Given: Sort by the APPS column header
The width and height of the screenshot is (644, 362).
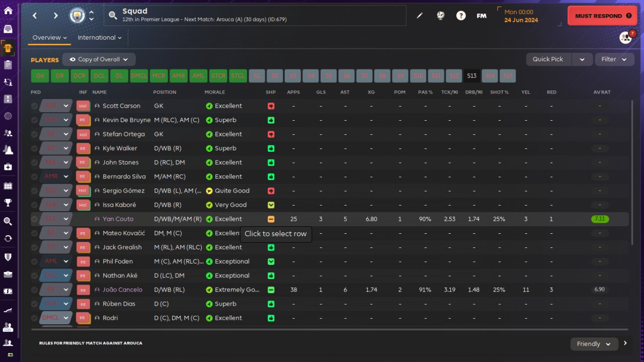Looking at the screenshot, I should [293, 93].
